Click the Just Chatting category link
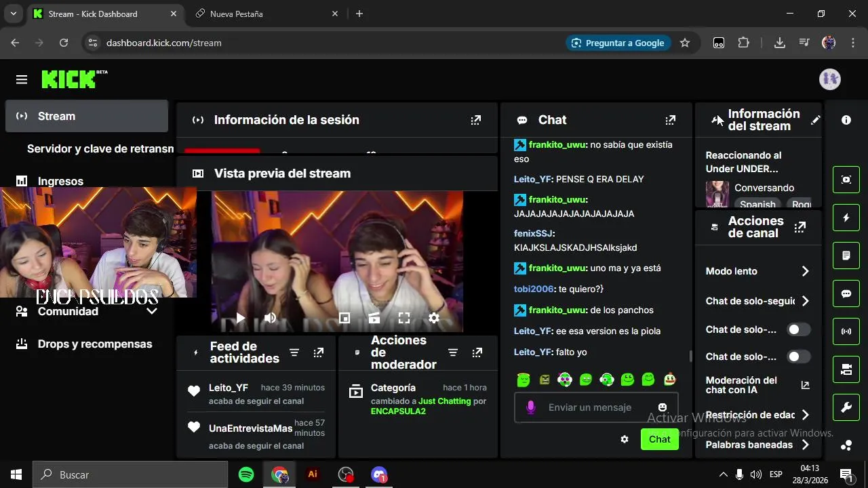868x488 pixels. pos(444,401)
